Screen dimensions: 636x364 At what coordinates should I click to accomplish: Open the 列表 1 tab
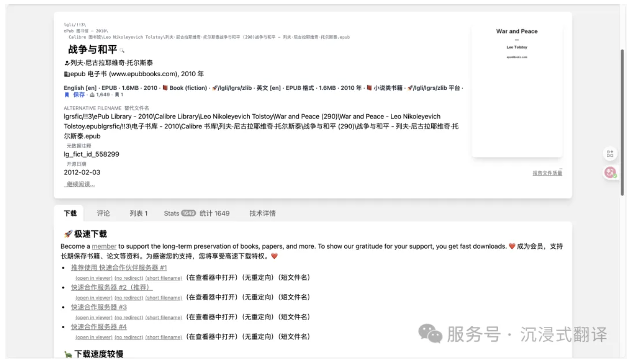[x=138, y=214]
